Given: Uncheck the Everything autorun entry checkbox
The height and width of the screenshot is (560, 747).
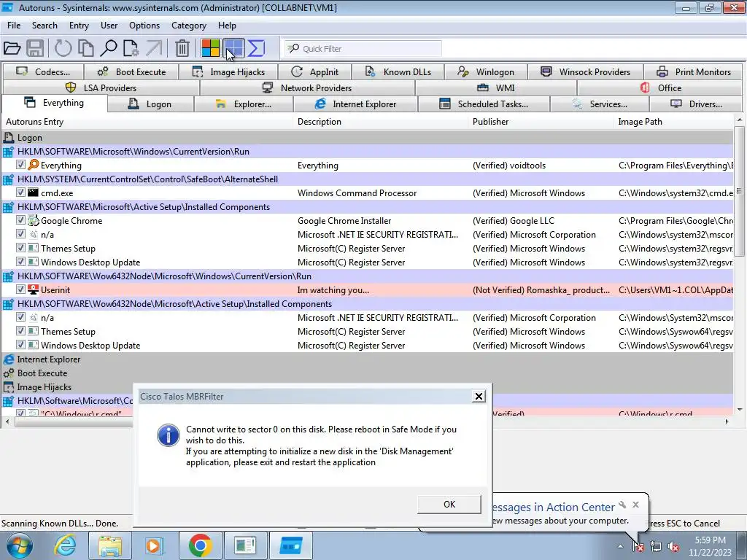Looking at the screenshot, I should tap(20, 164).
